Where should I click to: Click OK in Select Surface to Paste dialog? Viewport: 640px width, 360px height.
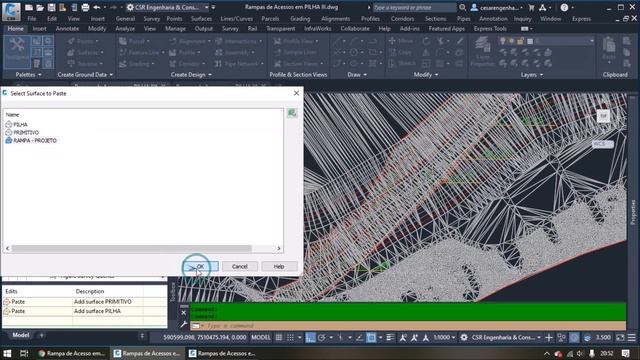click(200, 267)
